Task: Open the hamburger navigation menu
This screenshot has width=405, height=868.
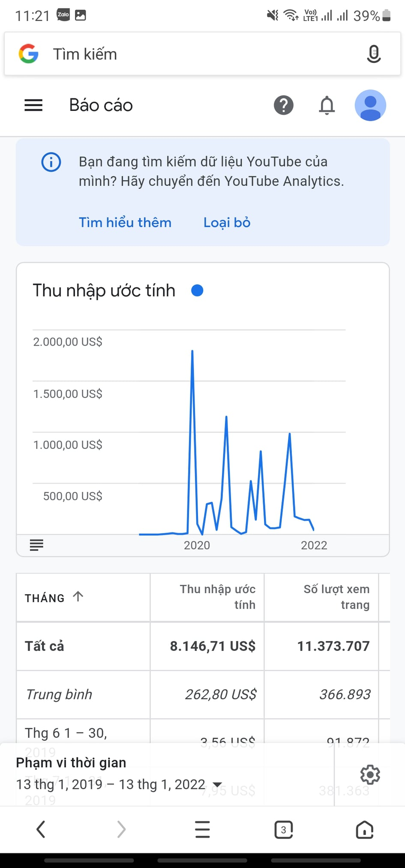Action: (x=33, y=105)
